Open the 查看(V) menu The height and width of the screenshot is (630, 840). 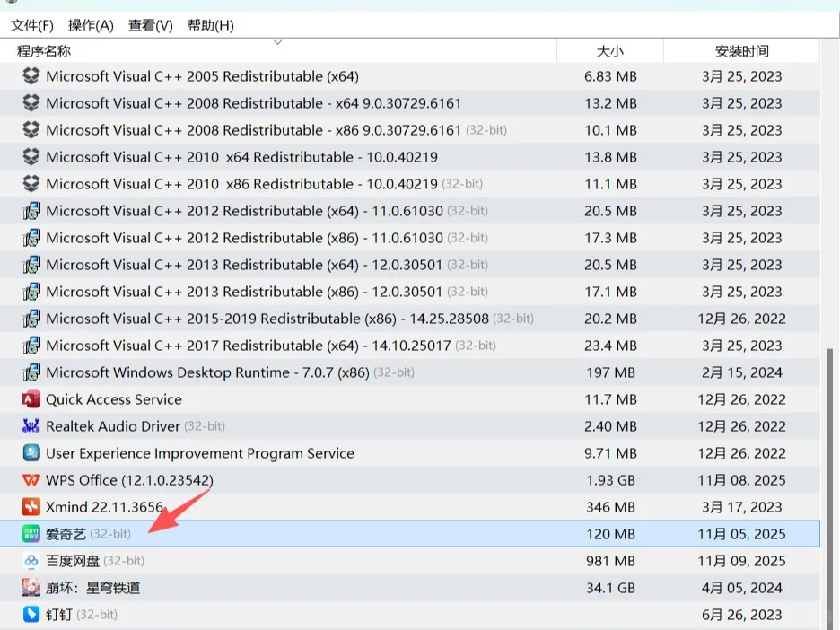pos(151,25)
